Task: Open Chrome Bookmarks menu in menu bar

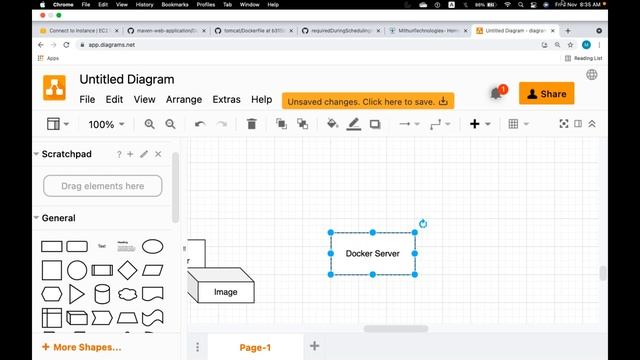Action: (175, 4)
